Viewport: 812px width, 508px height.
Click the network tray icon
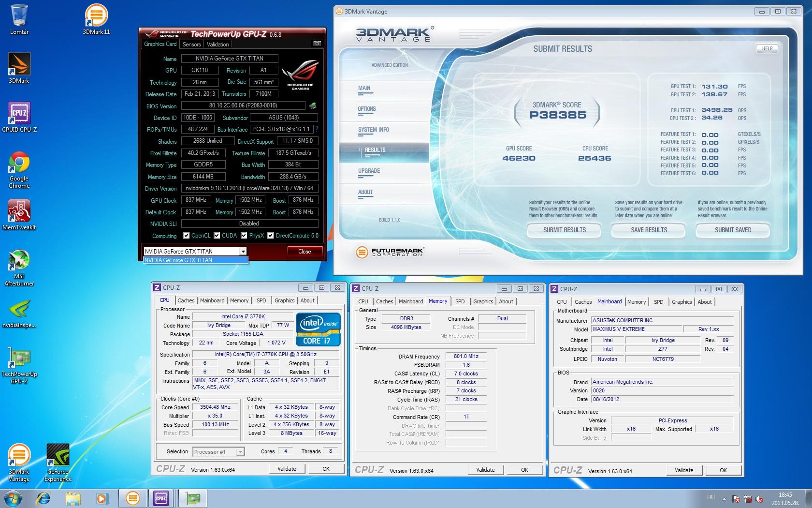[x=748, y=499]
